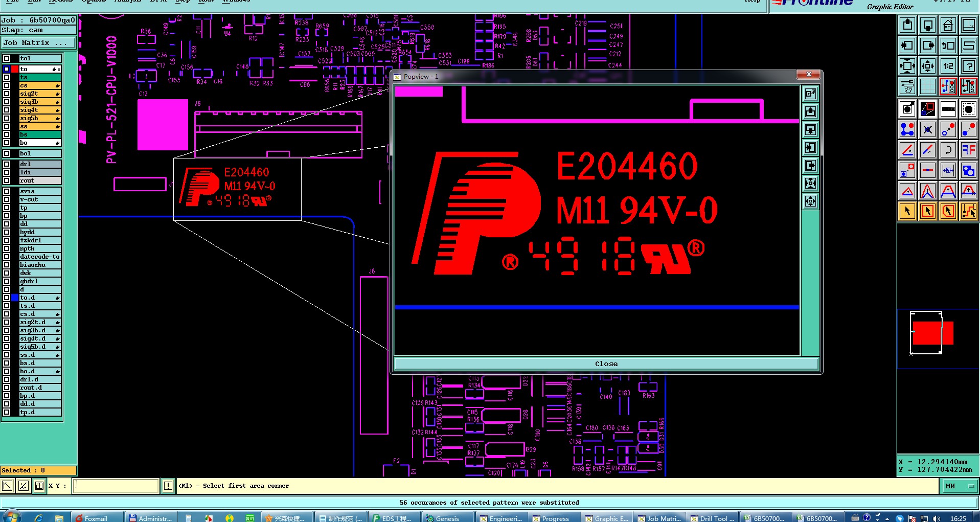980x522 pixels.
Task: Click the pan right arrow in the right toolbar
Action: (x=928, y=46)
